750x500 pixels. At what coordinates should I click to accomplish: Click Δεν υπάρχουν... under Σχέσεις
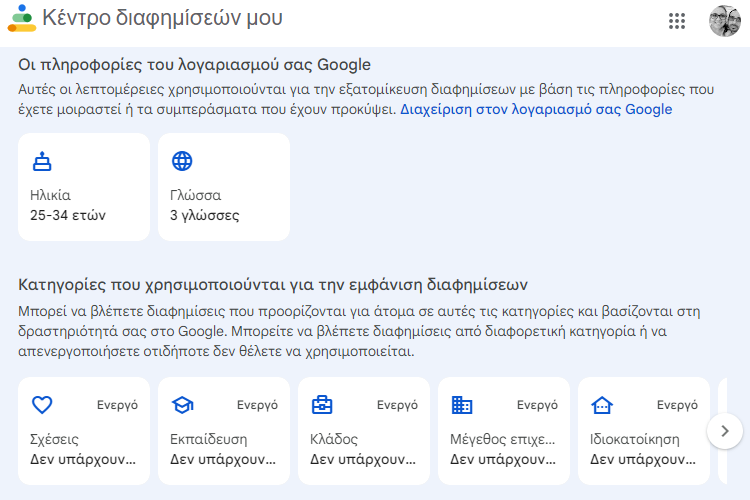tap(83, 460)
